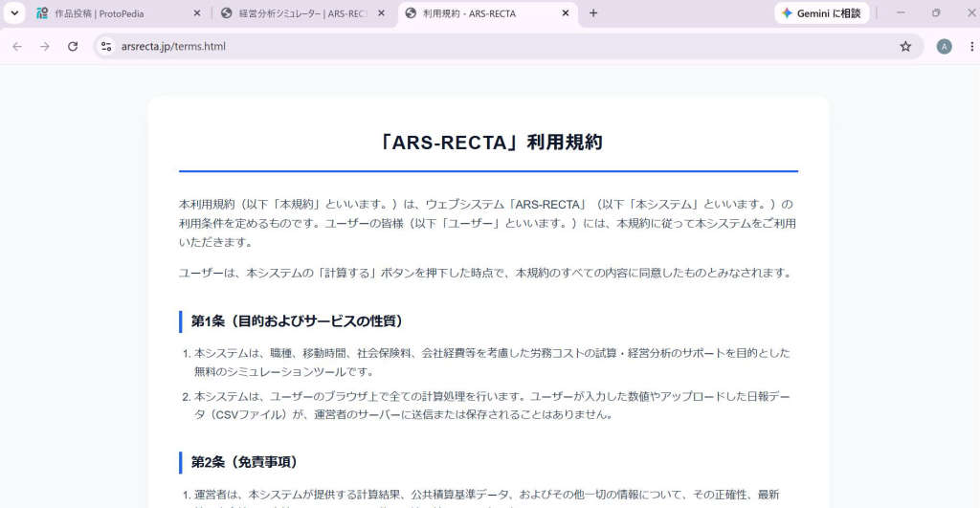Go forward to the next page

(45, 46)
